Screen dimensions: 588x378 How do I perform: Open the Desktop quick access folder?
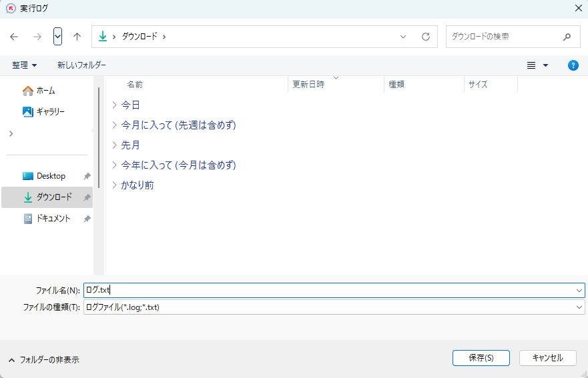click(51, 176)
